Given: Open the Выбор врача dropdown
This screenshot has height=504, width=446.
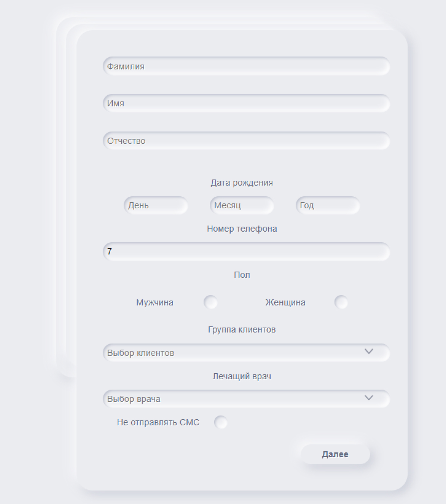Looking at the screenshot, I should click(x=246, y=399).
